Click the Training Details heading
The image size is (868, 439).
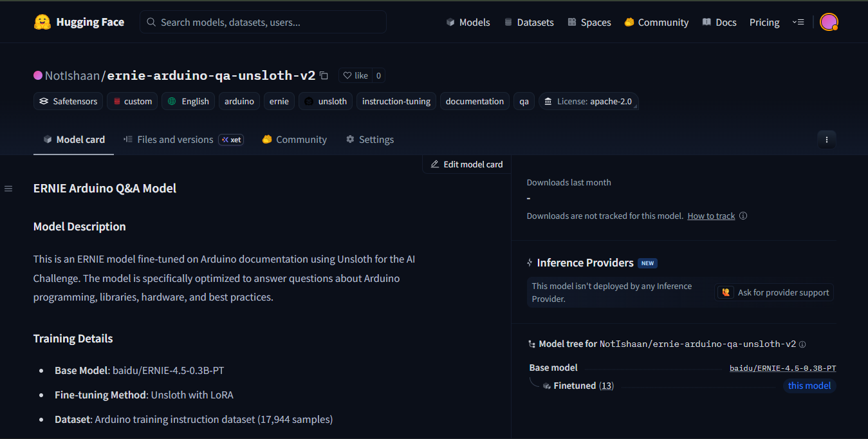(73, 339)
